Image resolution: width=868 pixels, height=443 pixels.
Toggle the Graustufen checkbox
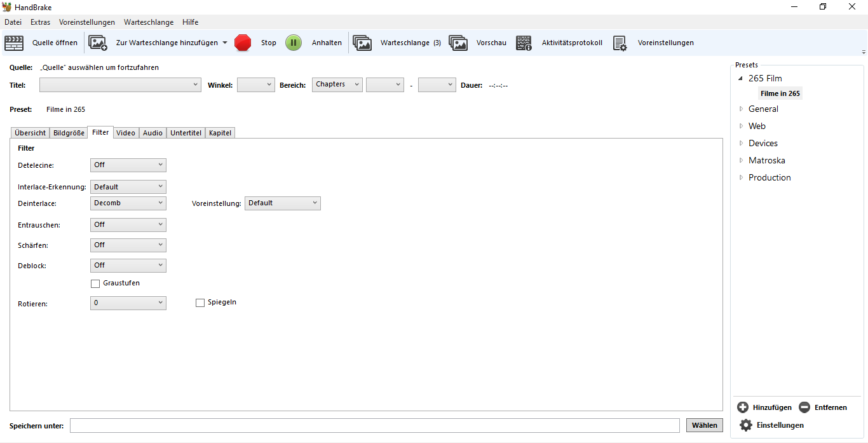click(x=95, y=283)
